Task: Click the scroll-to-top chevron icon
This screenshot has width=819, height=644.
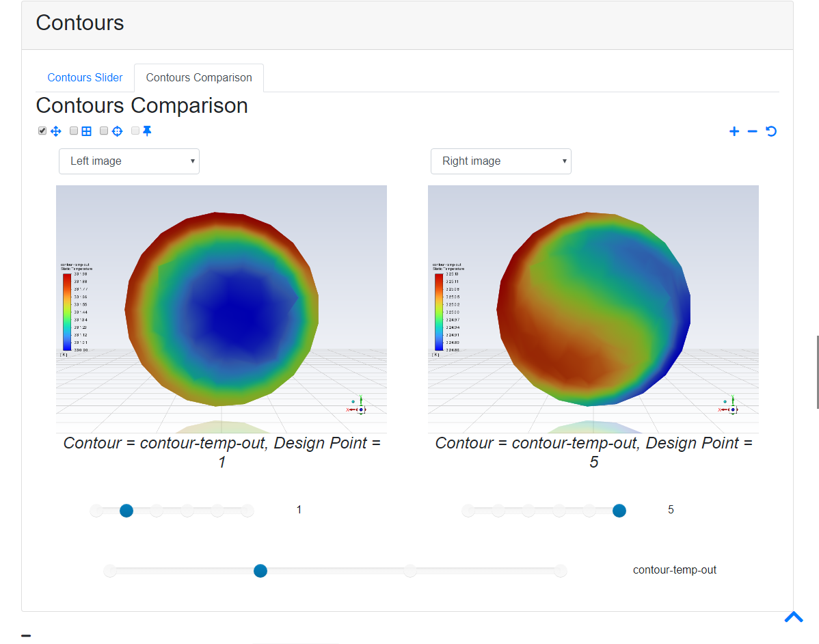Action: (794, 617)
